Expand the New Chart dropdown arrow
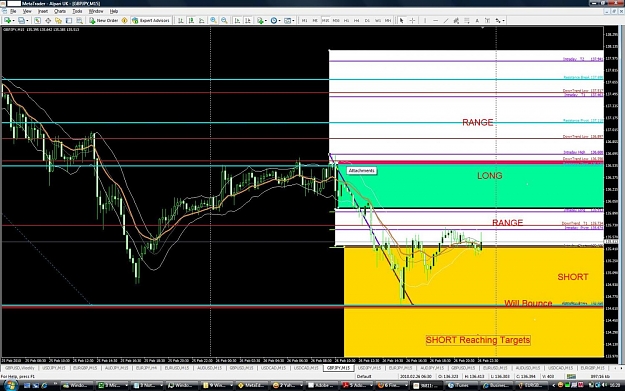The width and height of the screenshot is (625, 391). pyautogui.click(x=14, y=20)
